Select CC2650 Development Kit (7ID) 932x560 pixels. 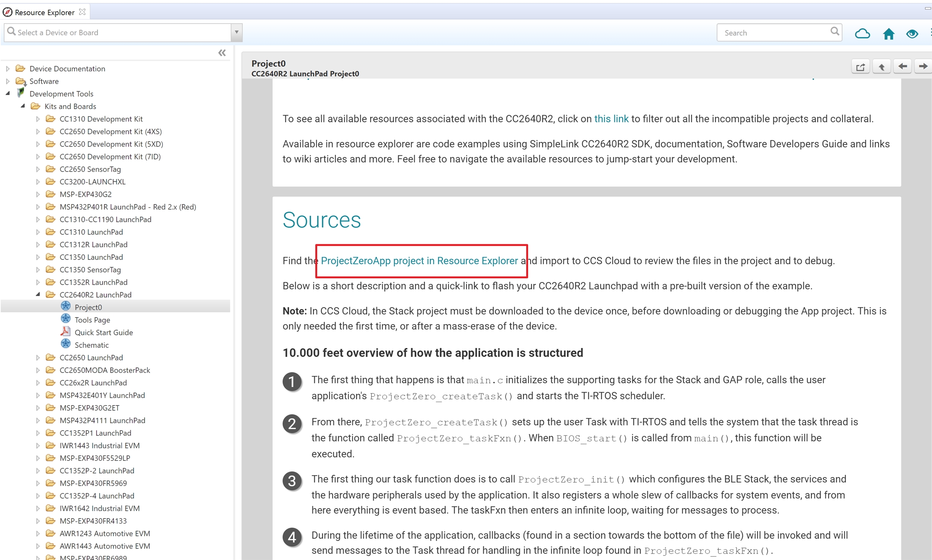tap(110, 156)
